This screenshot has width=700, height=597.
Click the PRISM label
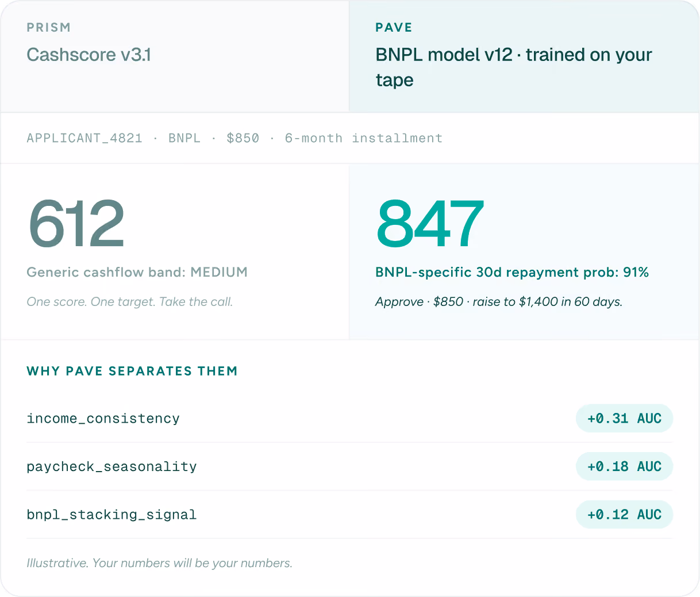(49, 28)
